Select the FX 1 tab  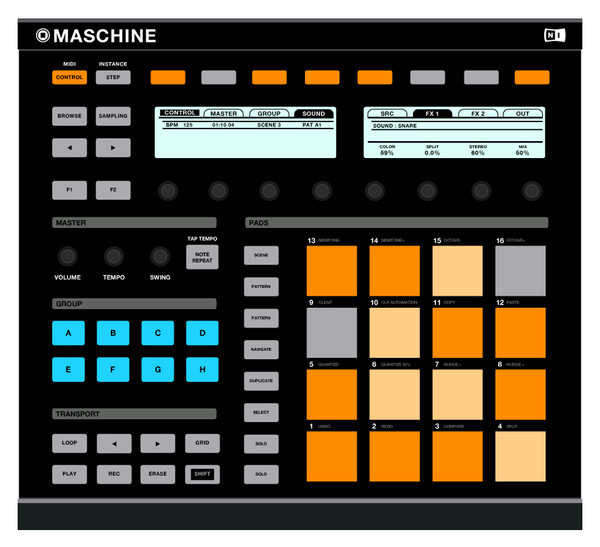[x=432, y=114]
